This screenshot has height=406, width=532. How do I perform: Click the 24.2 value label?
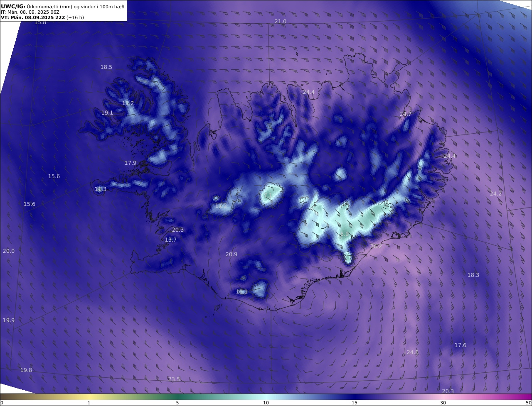pos(496,193)
